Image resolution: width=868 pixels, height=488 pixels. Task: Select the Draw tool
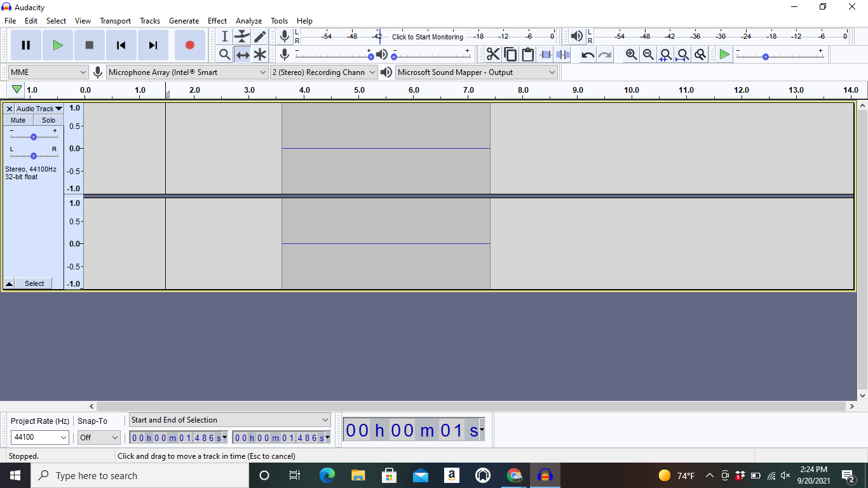pos(259,36)
